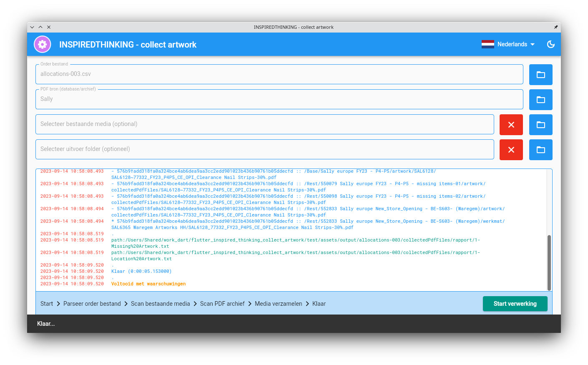Open the Nederlands language dropdown

[515, 44]
